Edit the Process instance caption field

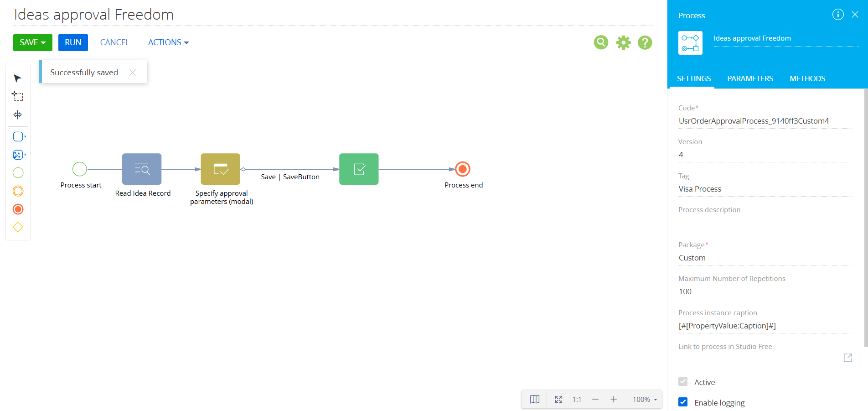pyautogui.click(x=765, y=326)
